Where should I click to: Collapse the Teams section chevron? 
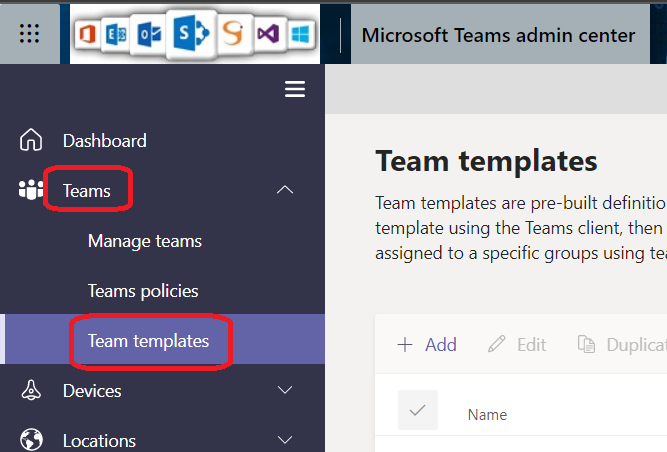click(x=285, y=189)
